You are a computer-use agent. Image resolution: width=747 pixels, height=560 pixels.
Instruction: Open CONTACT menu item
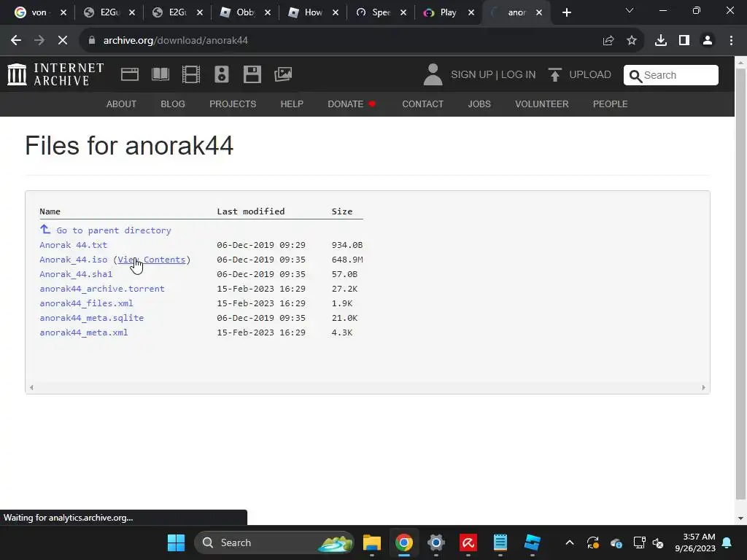[422, 104]
